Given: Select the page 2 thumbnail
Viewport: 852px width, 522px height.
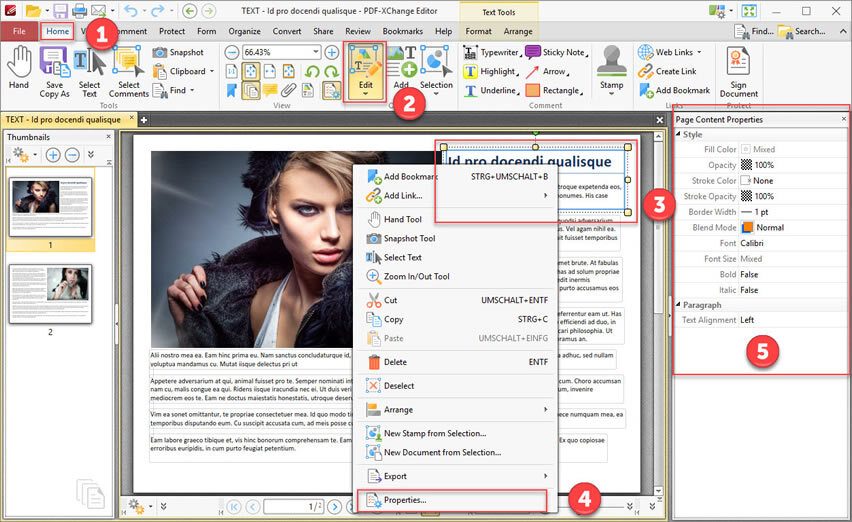Looking at the screenshot, I should [50, 294].
